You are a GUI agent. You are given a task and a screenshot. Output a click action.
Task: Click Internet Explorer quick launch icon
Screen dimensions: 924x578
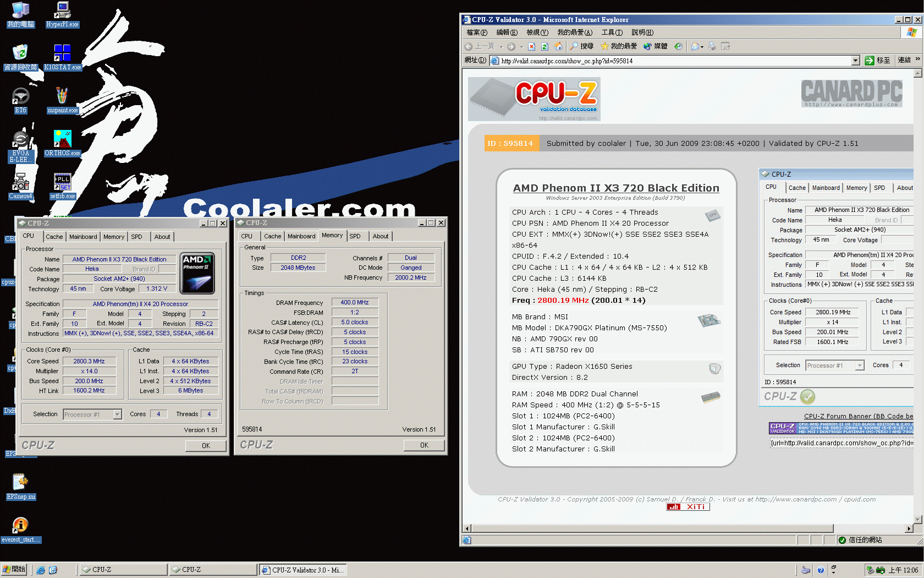click(41, 570)
